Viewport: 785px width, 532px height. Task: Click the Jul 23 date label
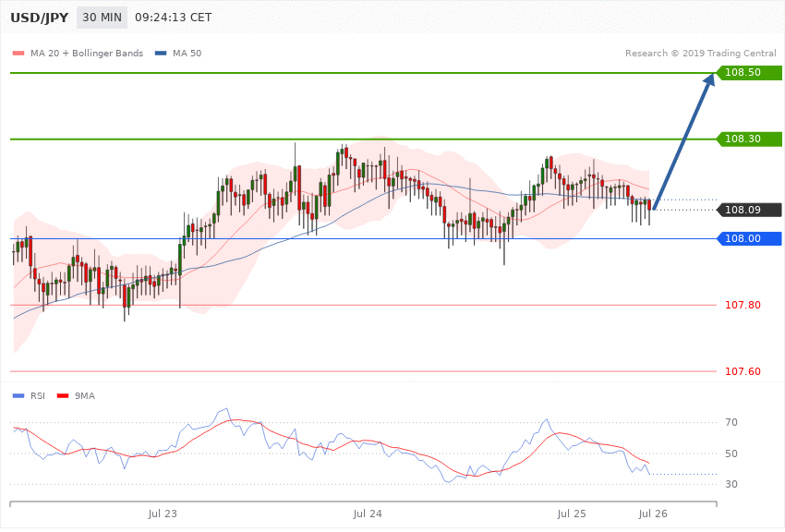pos(163,514)
